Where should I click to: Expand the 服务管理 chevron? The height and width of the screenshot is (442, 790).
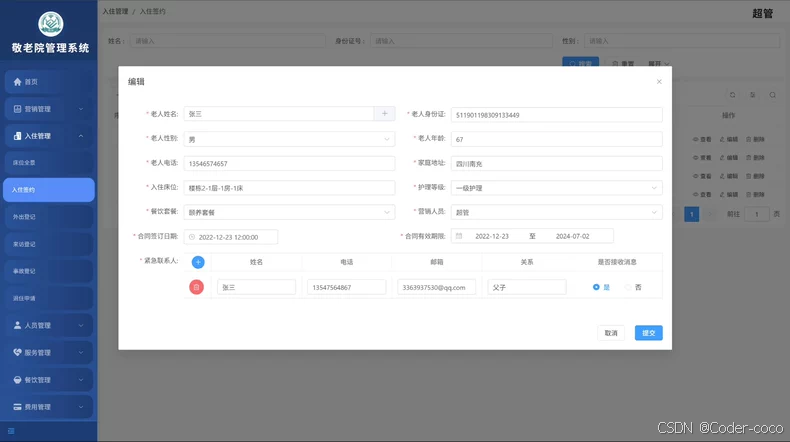(x=81, y=353)
